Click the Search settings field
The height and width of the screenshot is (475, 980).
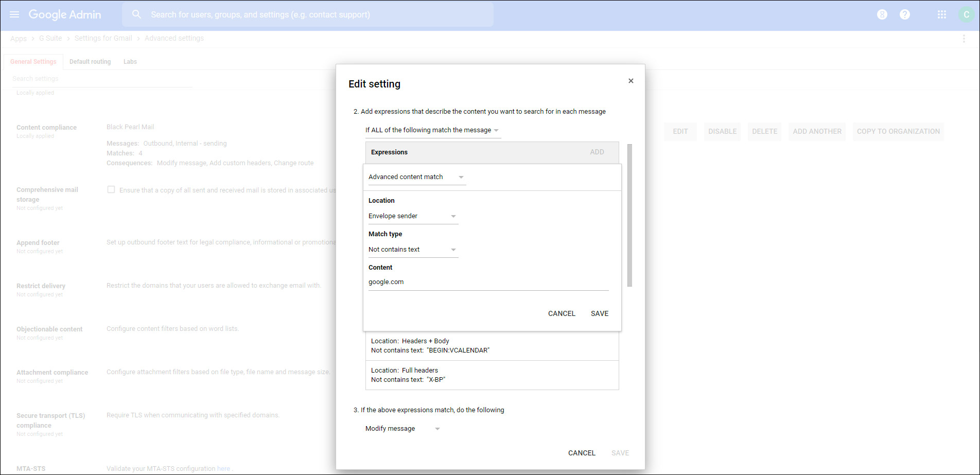[x=102, y=79]
